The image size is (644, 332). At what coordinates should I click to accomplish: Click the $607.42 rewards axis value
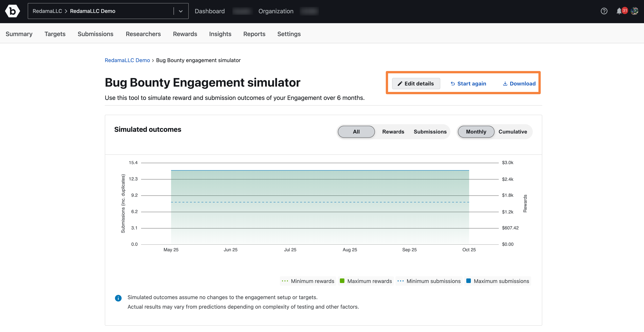[x=510, y=228]
